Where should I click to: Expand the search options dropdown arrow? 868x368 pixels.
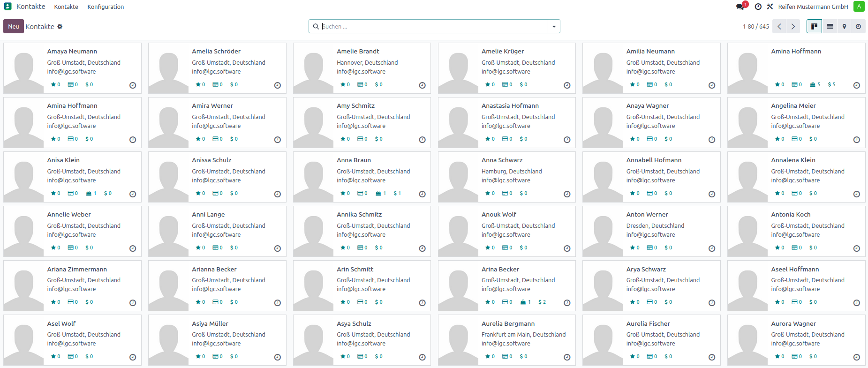554,27
